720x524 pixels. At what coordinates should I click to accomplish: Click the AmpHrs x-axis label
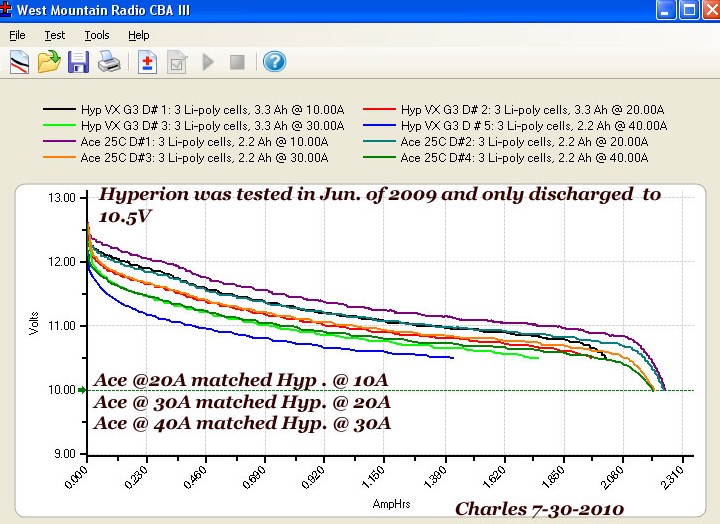(x=391, y=504)
